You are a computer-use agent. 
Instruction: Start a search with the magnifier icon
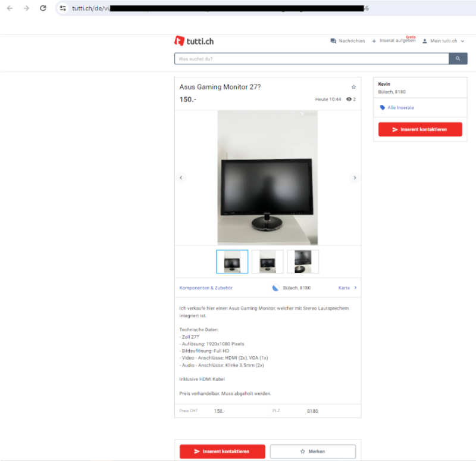click(458, 58)
